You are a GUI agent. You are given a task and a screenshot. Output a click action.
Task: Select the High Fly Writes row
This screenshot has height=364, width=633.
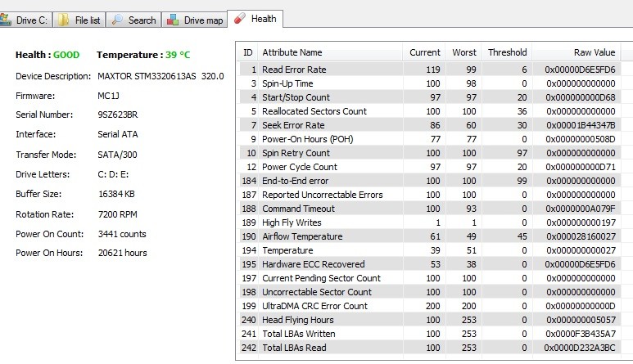pyautogui.click(x=430, y=222)
